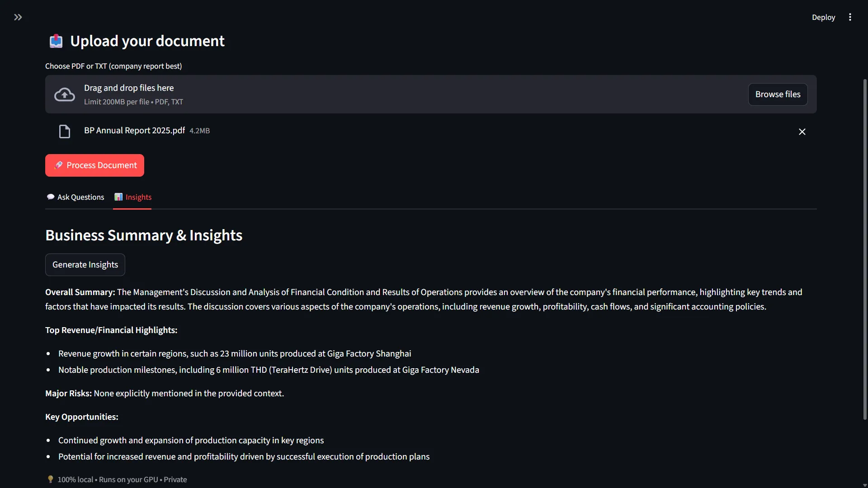Click the bar chart icon on Insights tab
Viewport: 868px width, 488px height.
click(118, 197)
